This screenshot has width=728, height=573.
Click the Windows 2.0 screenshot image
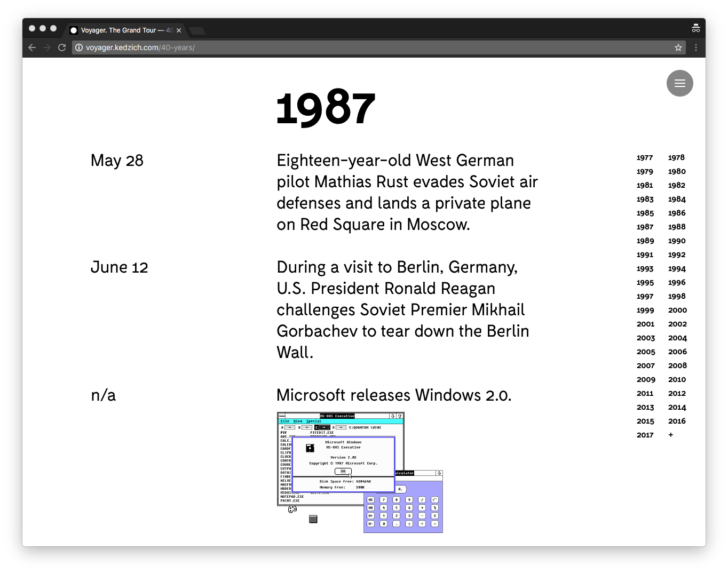pyautogui.click(x=360, y=472)
